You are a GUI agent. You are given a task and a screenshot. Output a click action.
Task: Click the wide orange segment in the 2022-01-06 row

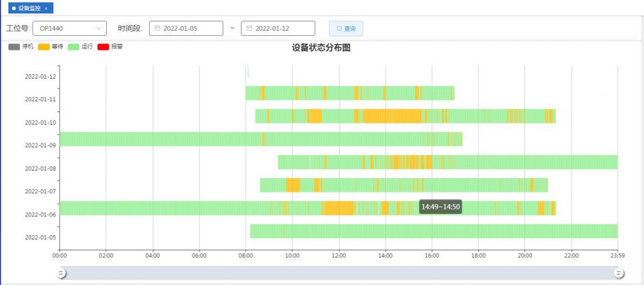(x=339, y=208)
